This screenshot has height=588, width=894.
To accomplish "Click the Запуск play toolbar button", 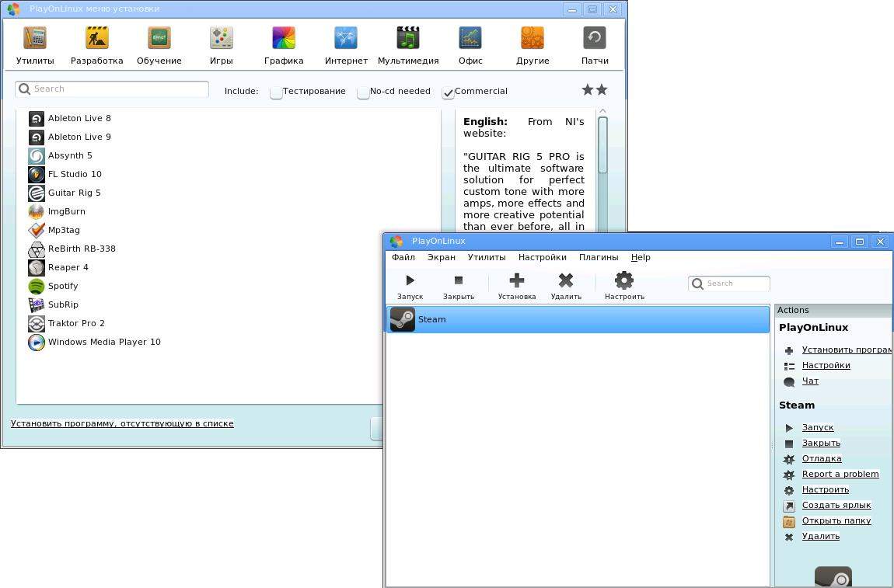I will [410, 281].
